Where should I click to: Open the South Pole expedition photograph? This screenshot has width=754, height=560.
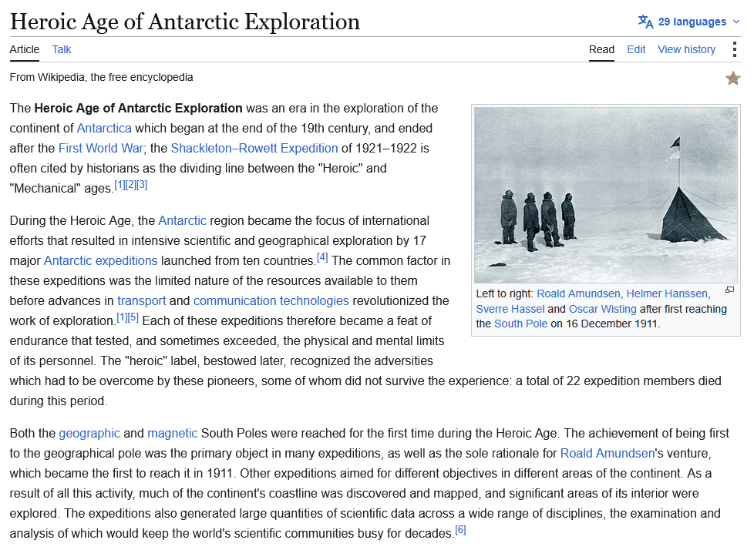[x=606, y=195]
